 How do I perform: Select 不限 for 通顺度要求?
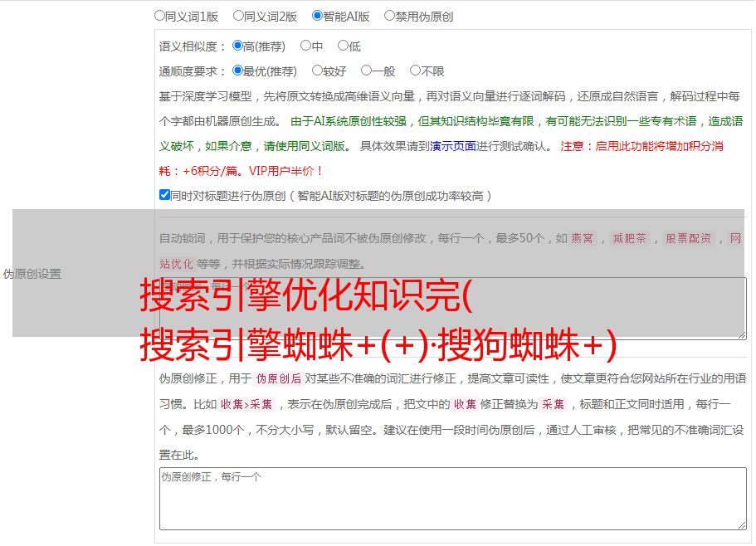click(415, 71)
